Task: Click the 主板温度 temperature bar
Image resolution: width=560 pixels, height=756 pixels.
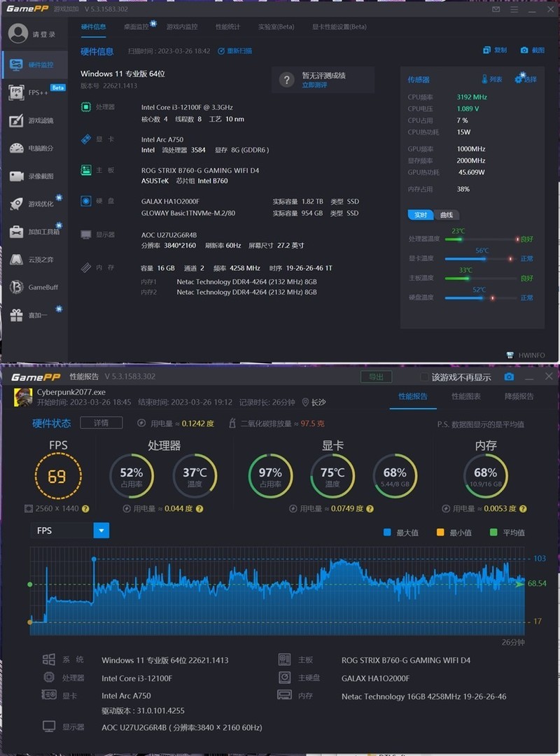Action: point(480,278)
